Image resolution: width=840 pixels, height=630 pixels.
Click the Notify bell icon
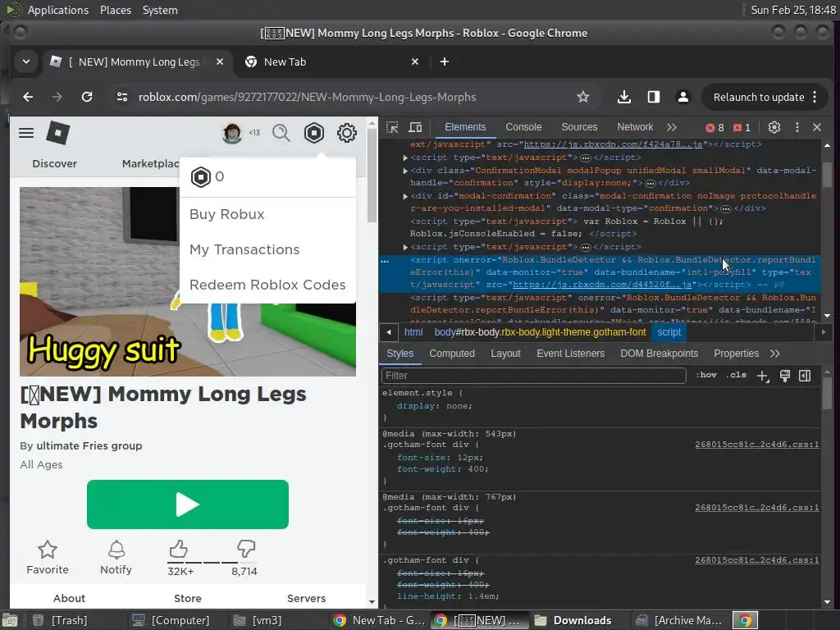[116, 550]
